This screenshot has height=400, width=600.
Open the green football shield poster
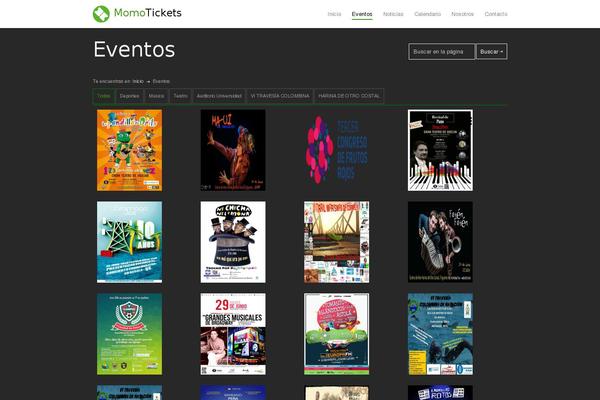[x=129, y=334]
